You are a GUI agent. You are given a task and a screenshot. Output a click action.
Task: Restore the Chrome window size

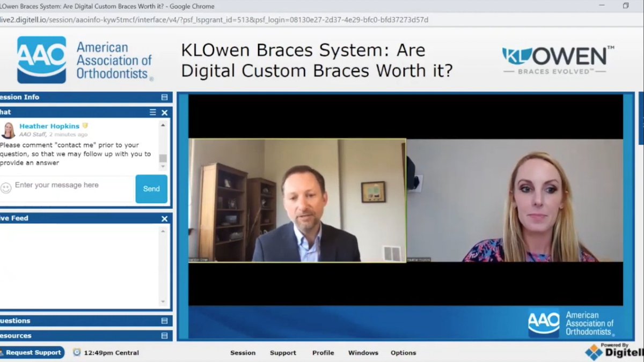pyautogui.click(x=626, y=6)
